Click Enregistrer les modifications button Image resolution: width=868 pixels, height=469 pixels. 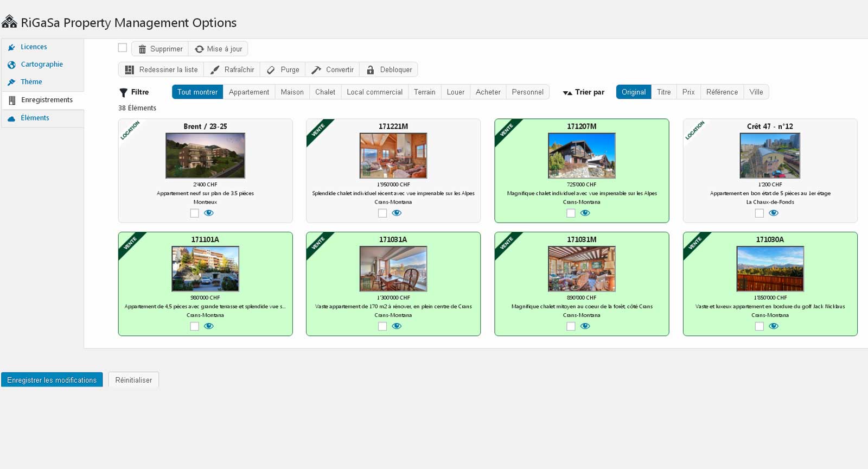point(52,380)
